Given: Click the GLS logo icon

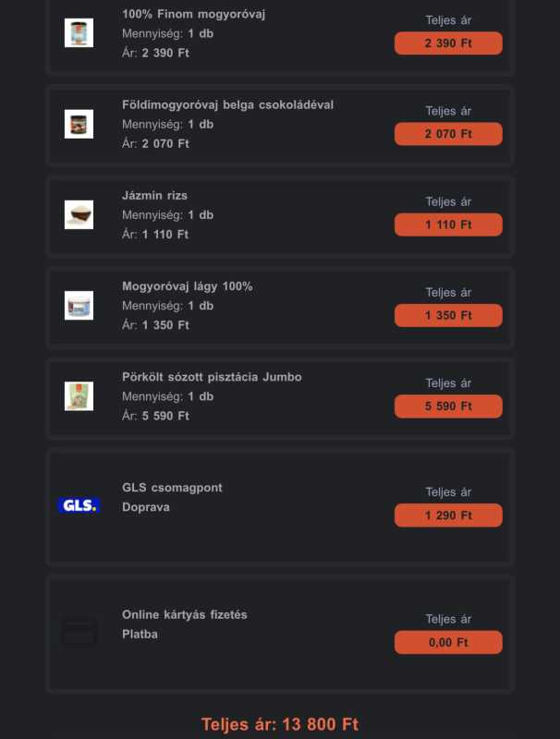Looking at the screenshot, I should (x=79, y=505).
